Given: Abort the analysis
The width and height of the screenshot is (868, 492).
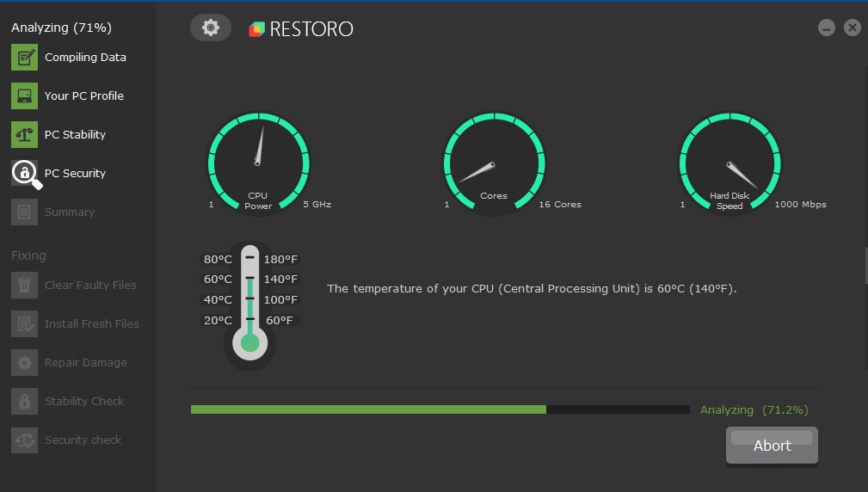Looking at the screenshot, I should click(772, 446).
